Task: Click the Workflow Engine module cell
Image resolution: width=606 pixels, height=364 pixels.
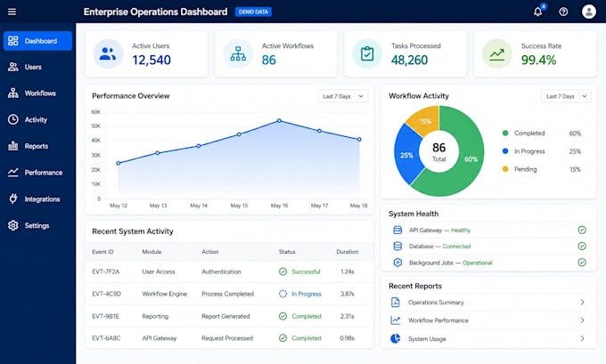Action: [x=164, y=294]
